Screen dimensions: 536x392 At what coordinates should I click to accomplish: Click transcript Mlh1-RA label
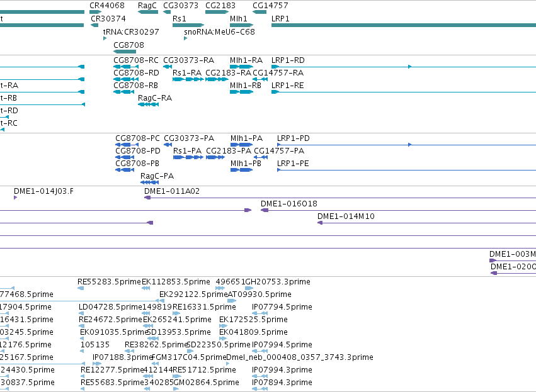pyautogui.click(x=246, y=60)
